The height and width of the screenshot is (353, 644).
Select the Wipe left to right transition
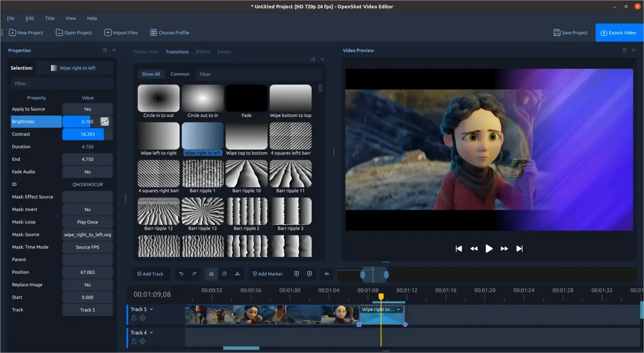coord(158,139)
